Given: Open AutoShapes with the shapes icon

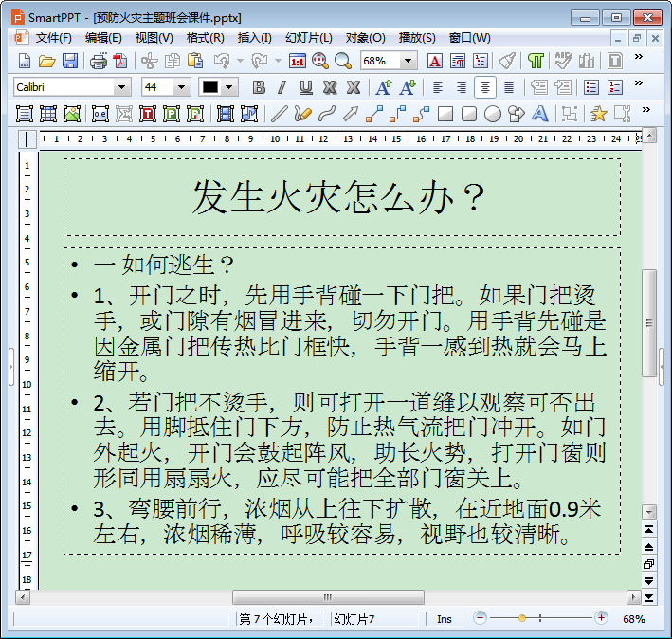Looking at the screenshot, I should [516, 114].
